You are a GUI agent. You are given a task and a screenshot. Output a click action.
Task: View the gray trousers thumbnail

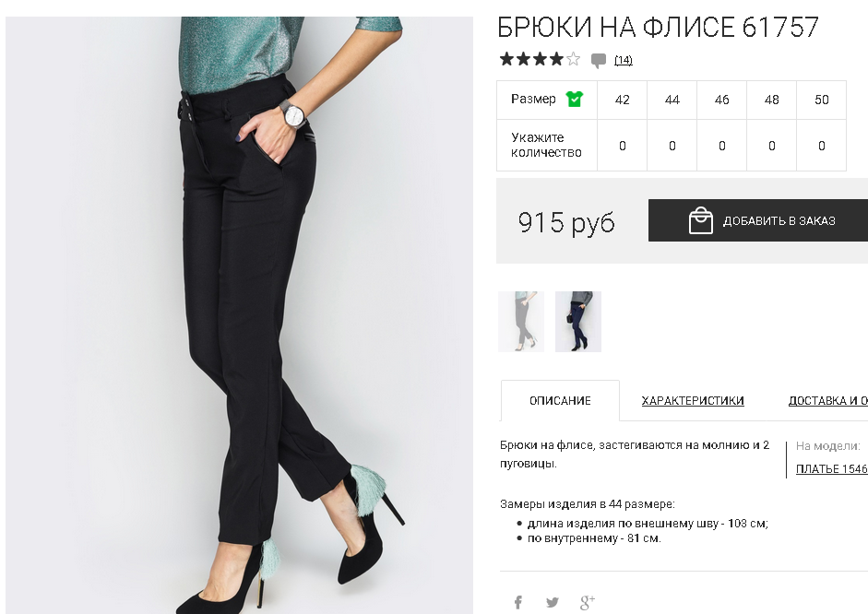[521, 322]
